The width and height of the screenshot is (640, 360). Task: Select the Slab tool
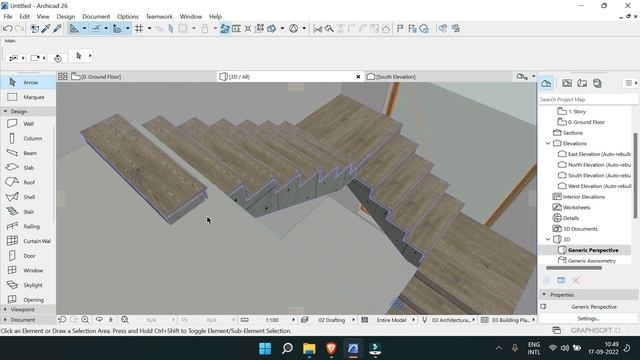tap(28, 168)
